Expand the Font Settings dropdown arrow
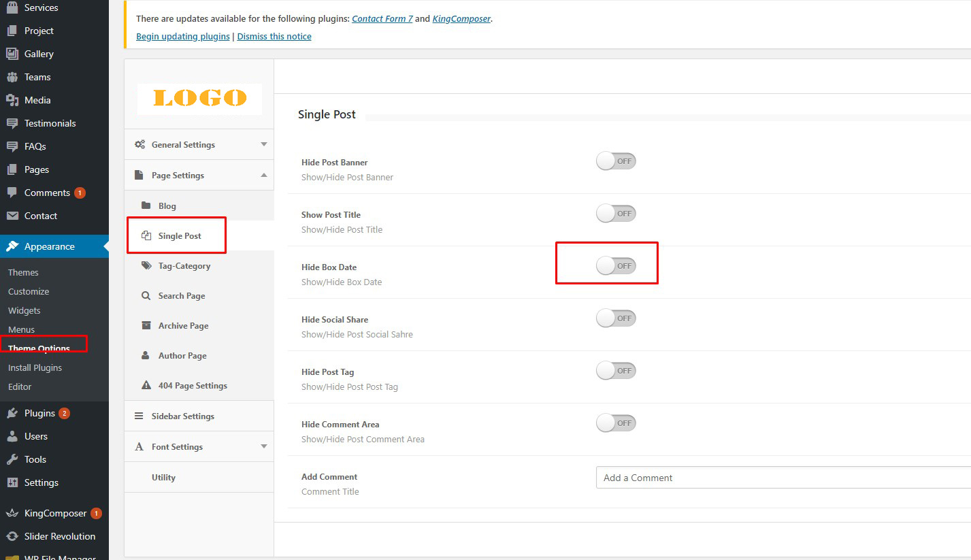The image size is (971, 560). (264, 446)
